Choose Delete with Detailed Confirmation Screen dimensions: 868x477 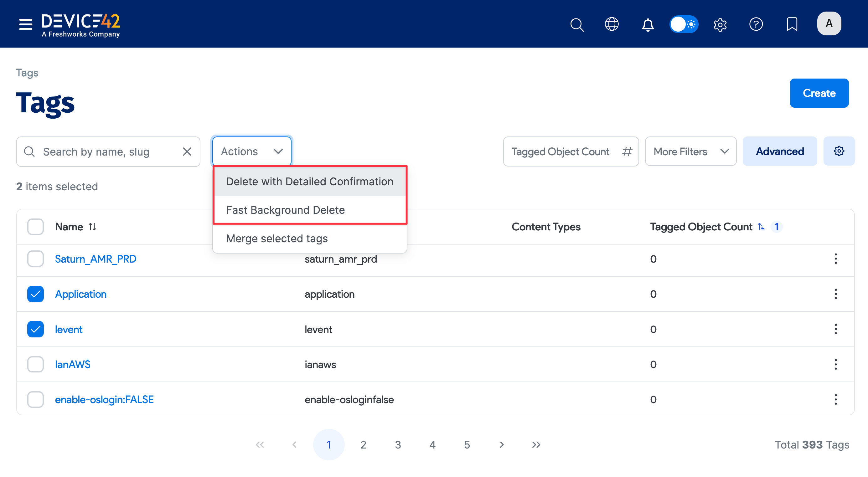pyautogui.click(x=309, y=182)
